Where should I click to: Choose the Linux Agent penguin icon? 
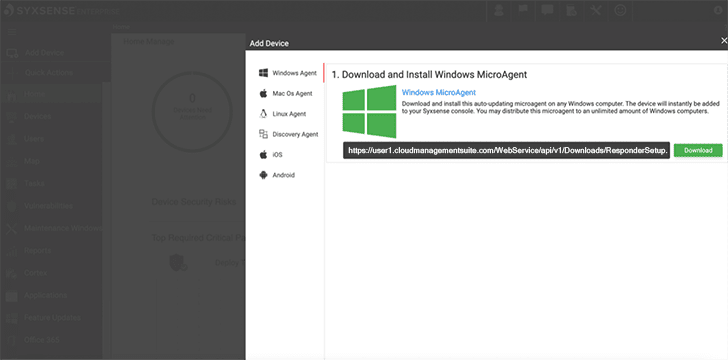(263, 114)
